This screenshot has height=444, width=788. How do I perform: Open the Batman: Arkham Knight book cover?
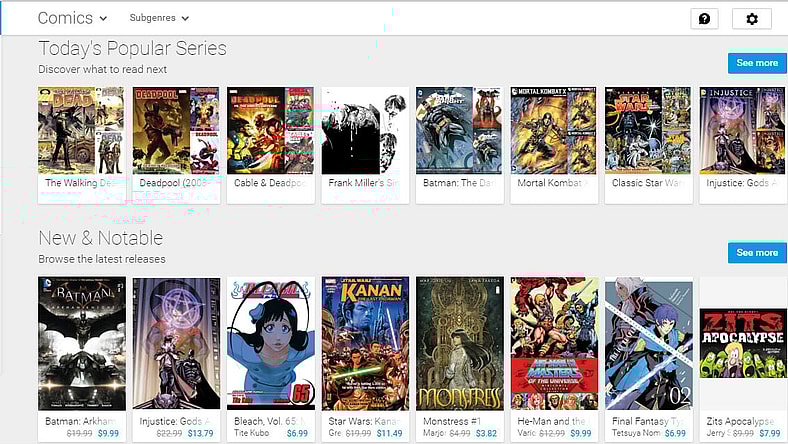[82, 343]
